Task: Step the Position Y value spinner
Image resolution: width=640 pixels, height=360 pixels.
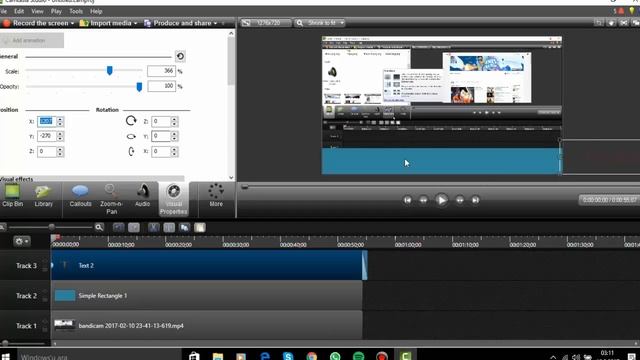Action: click(60, 136)
